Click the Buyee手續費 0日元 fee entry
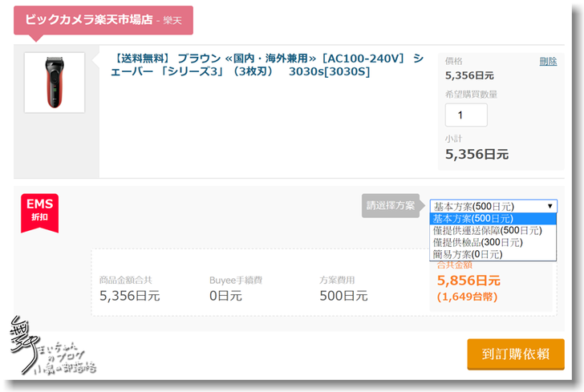This screenshot has width=584, height=392. click(x=225, y=296)
